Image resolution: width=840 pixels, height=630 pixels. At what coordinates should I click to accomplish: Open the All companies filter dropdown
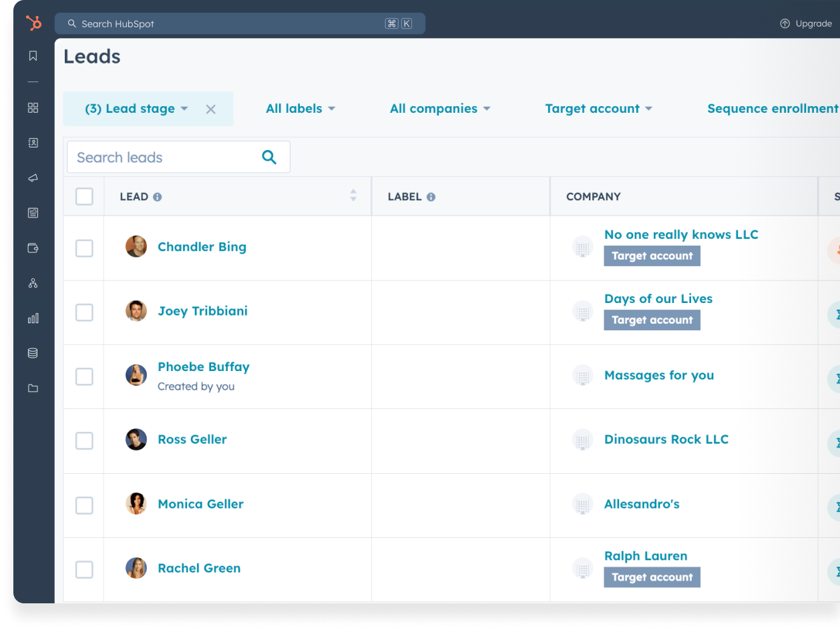click(x=439, y=108)
